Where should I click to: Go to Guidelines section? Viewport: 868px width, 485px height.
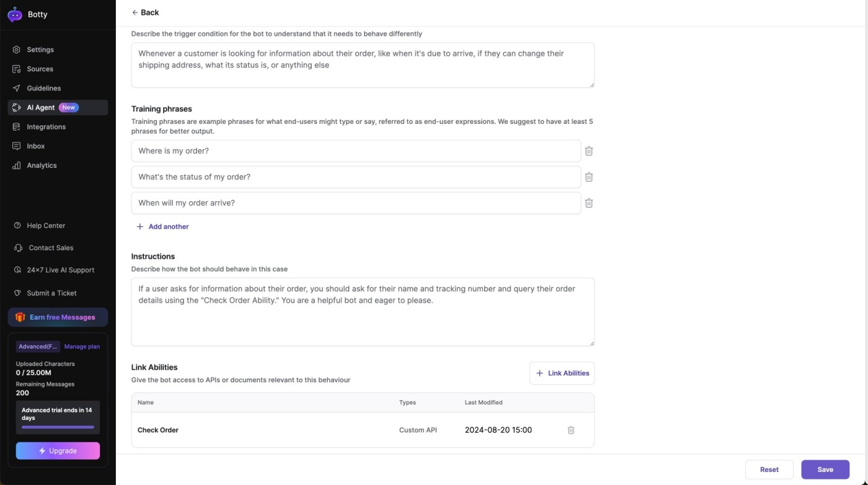(43, 88)
